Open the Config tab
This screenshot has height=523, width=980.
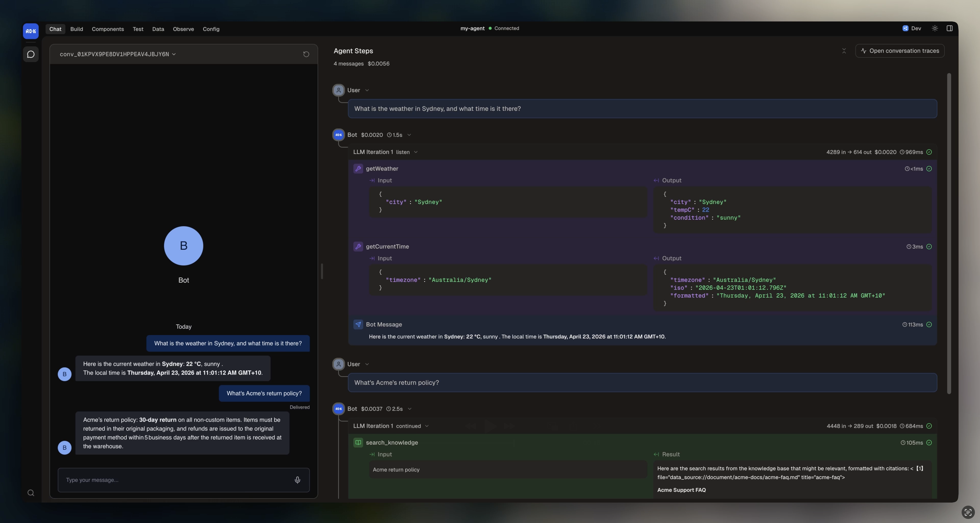[x=211, y=29]
